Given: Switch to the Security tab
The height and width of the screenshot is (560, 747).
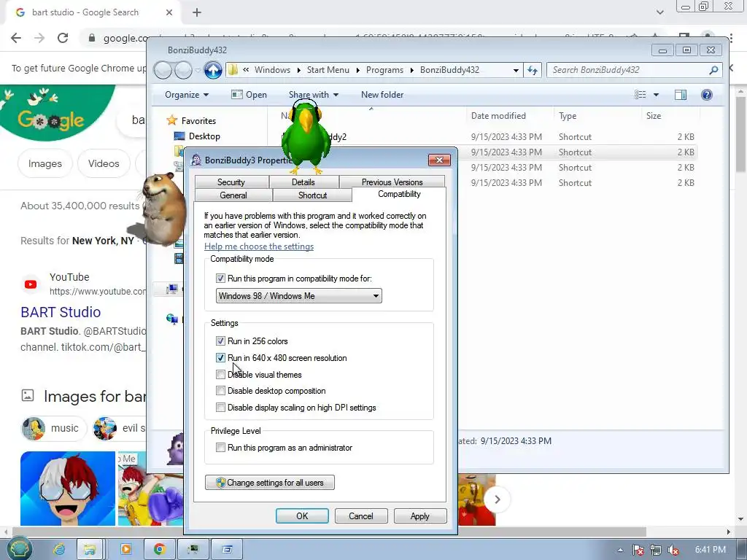Looking at the screenshot, I should coord(231,182).
